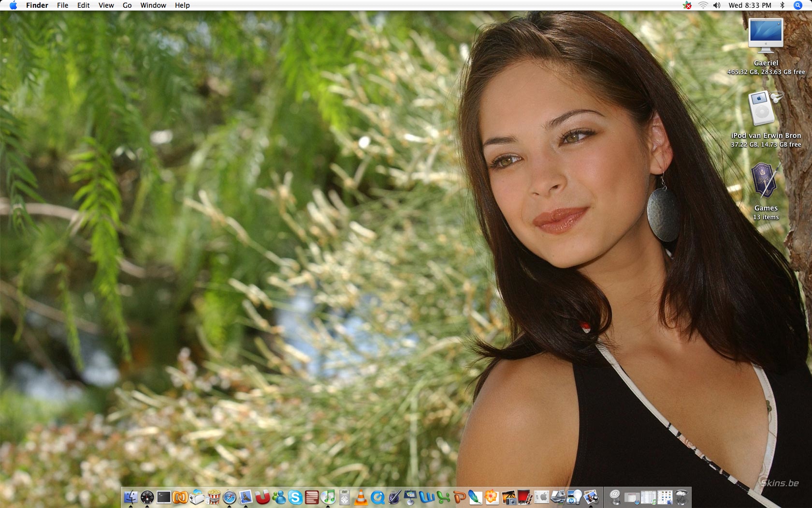Launch Photo Booth from dock
Viewport: 812px width, 508px height.
tap(525, 497)
